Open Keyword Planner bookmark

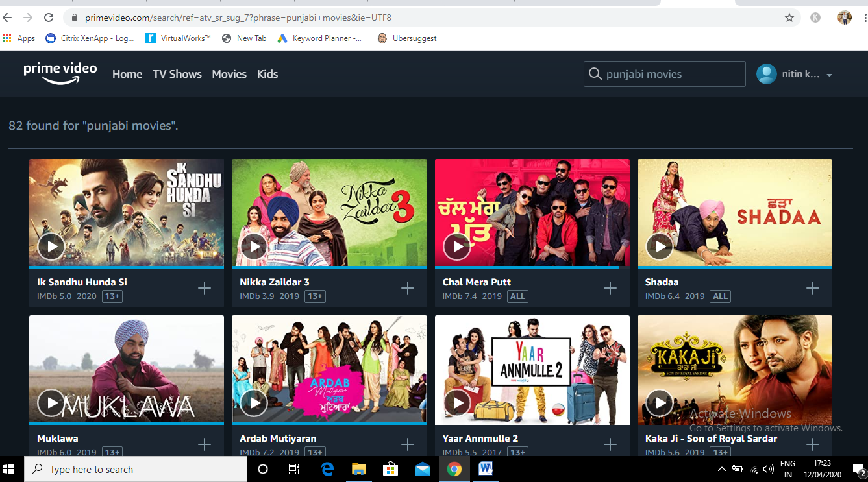(x=320, y=38)
